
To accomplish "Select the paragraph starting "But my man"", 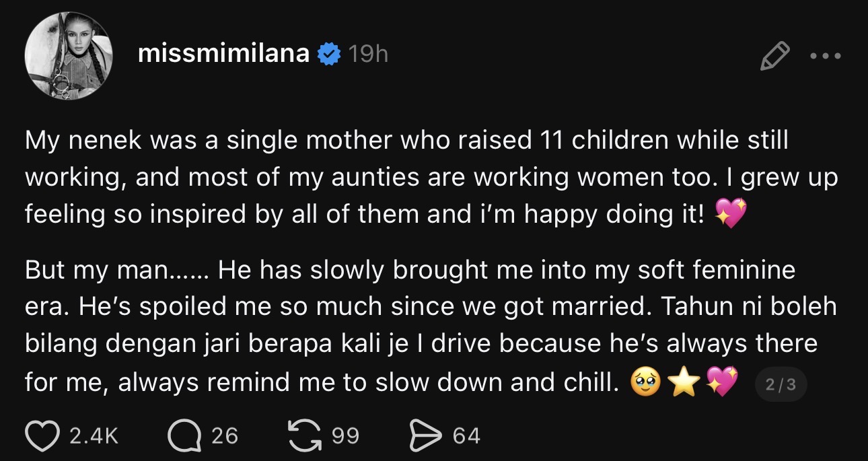I will tap(431, 326).
